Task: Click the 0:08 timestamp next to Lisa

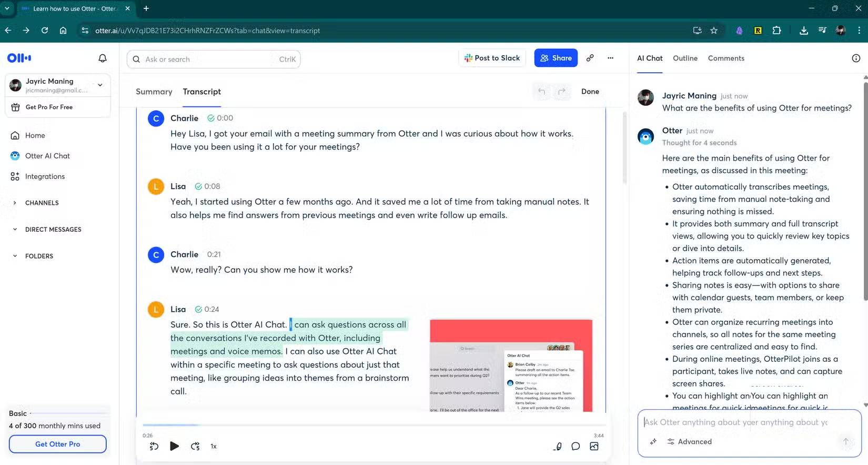Action: click(x=212, y=186)
